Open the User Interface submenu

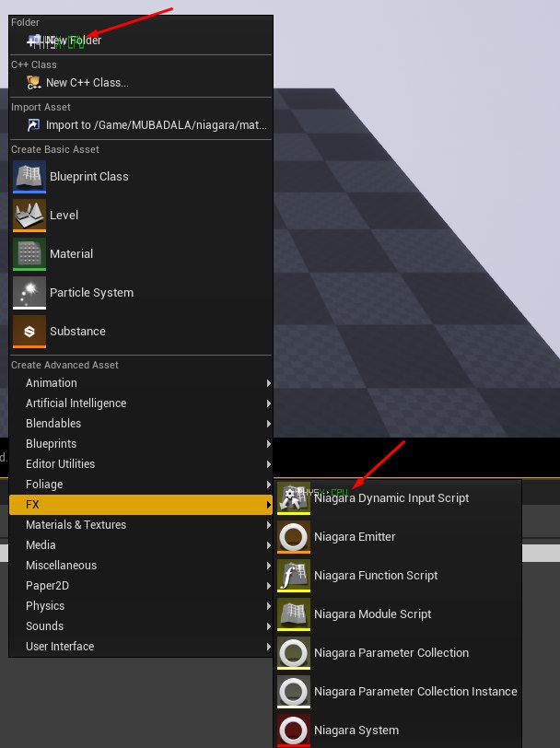click(141, 647)
